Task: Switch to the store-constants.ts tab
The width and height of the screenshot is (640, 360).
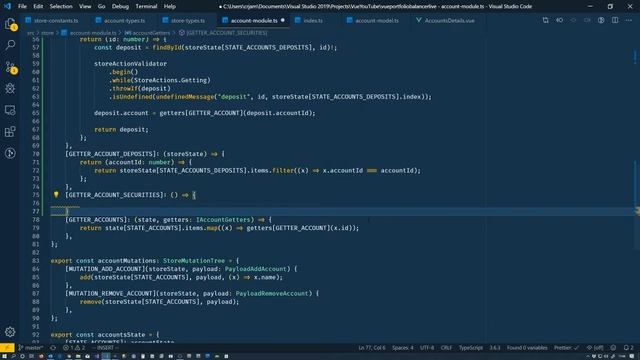Action: pos(52,20)
